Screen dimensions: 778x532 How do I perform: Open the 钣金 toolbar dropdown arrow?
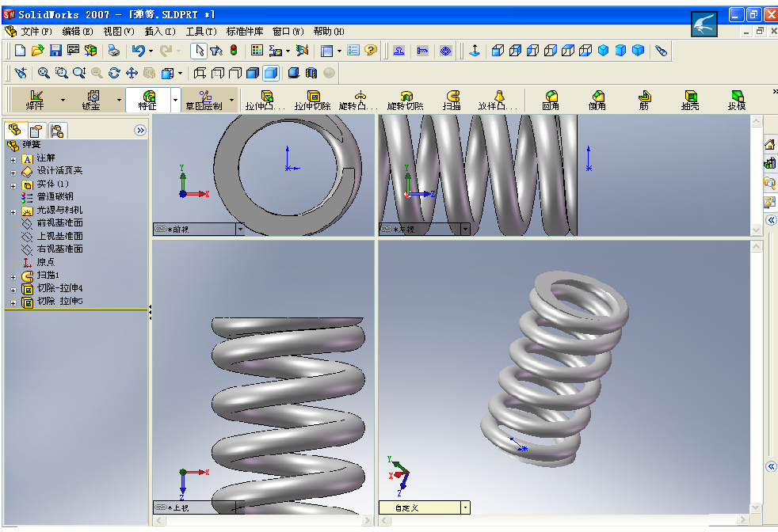119,101
